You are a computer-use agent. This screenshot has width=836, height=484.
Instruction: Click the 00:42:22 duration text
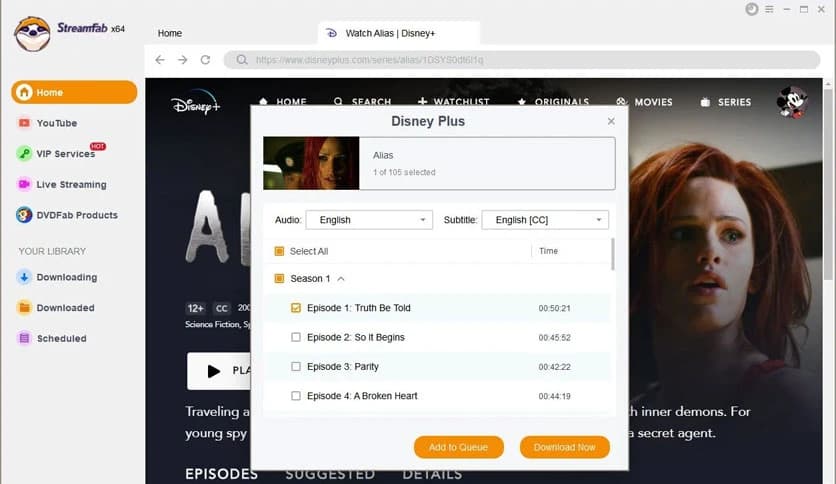(x=554, y=367)
